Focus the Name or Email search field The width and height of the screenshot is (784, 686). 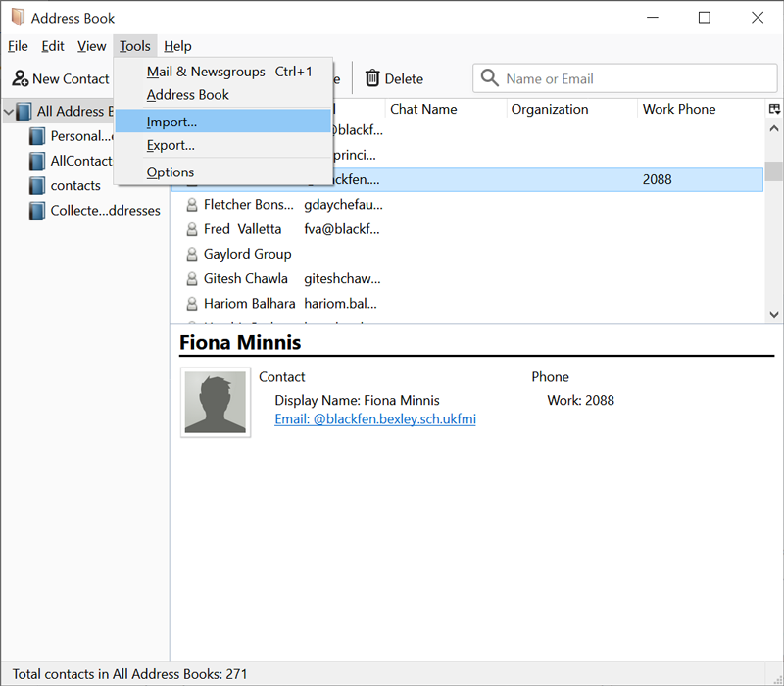click(625, 78)
